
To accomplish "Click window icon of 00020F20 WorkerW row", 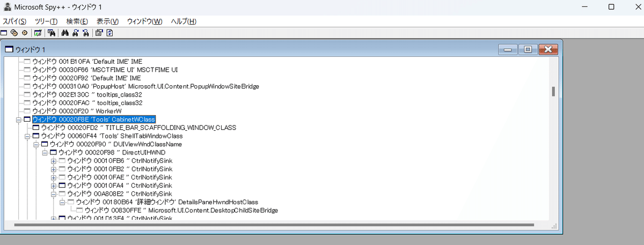I will pos(27,111).
